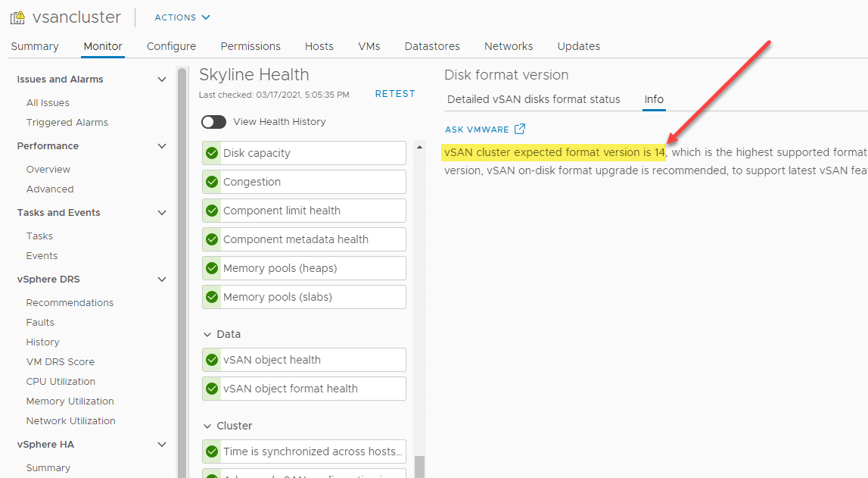Click the Disk capacity green check icon
The height and width of the screenshot is (478, 868).
point(212,153)
